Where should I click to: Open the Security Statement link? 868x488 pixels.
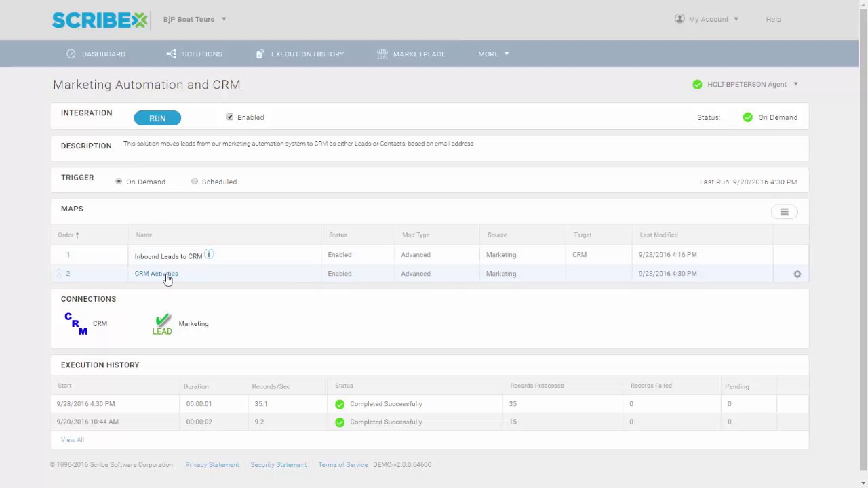click(x=279, y=465)
